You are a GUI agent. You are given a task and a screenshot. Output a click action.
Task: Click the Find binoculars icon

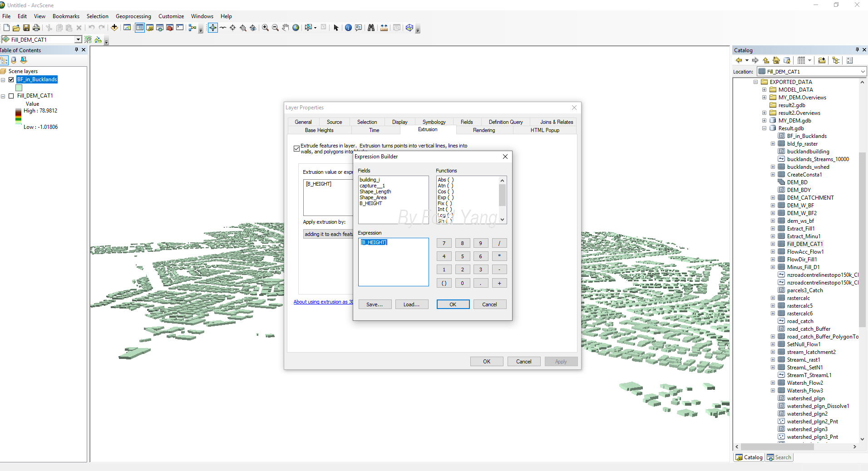tap(371, 28)
